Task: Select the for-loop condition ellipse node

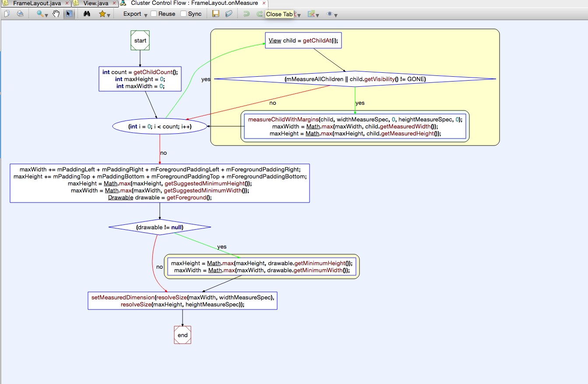Action: point(160,126)
